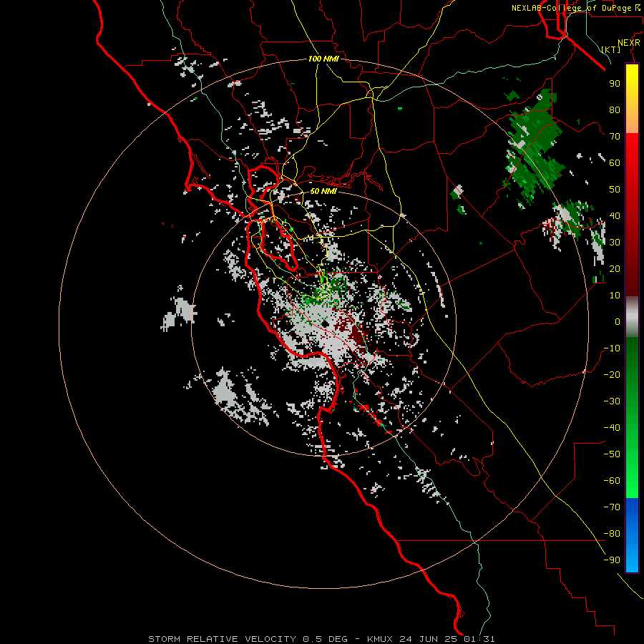Click the 70 value on velocity scale

(x=615, y=137)
